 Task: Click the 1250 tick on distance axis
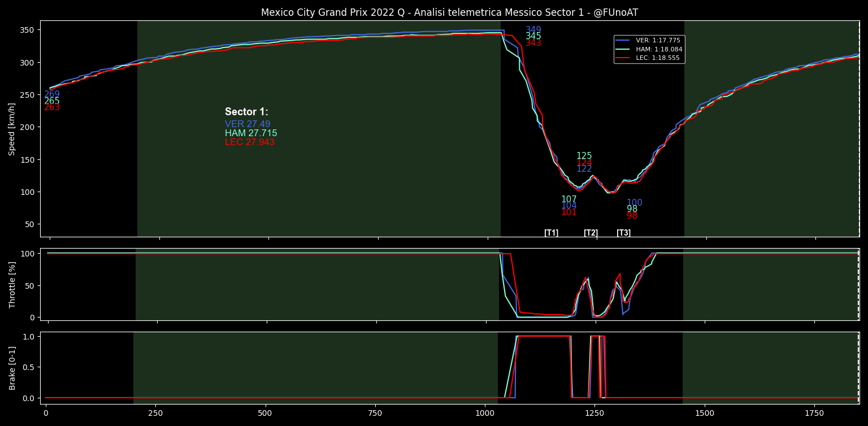point(595,413)
